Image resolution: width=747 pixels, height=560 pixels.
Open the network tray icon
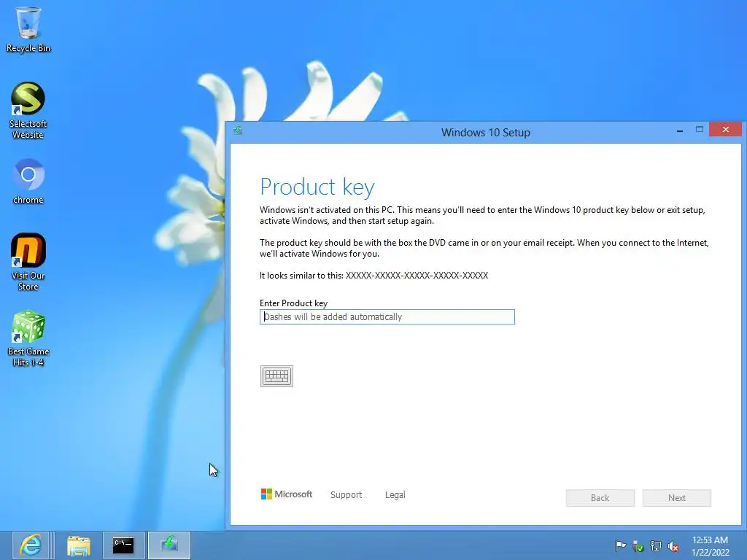pos(656,546)
